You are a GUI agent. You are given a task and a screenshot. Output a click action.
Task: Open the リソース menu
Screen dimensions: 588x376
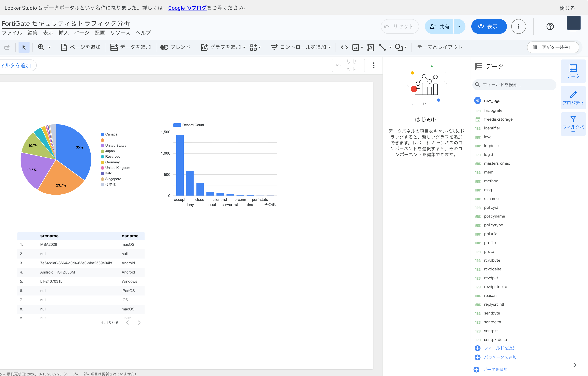point(120,33)
